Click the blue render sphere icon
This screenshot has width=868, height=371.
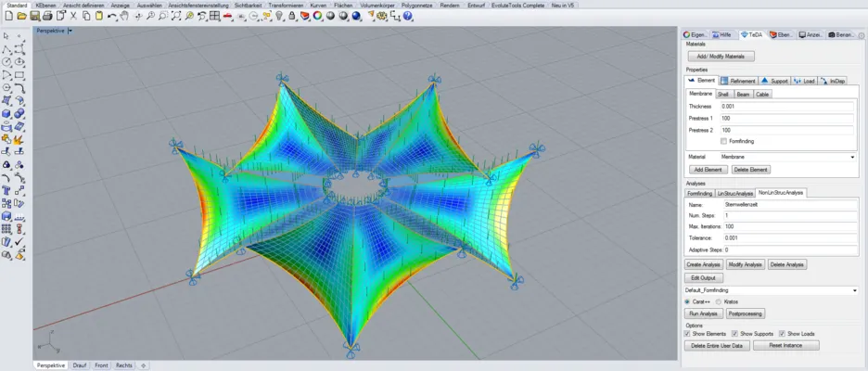[356, 16]
